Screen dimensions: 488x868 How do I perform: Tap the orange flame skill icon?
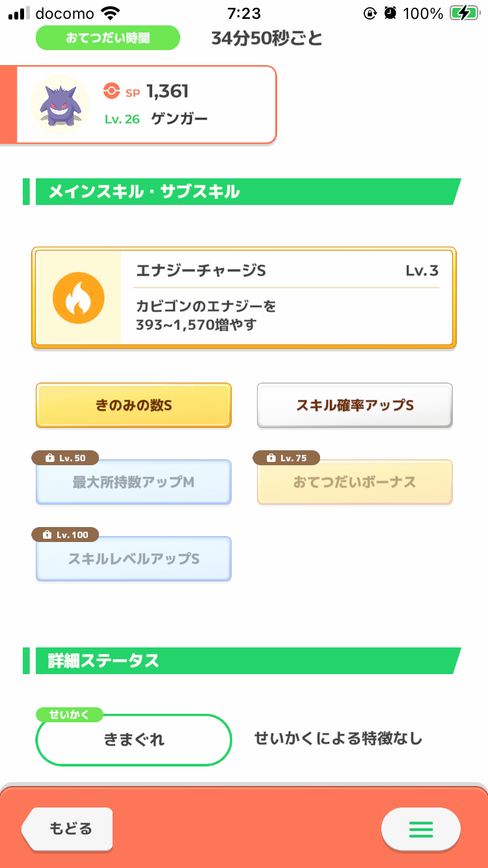(x=78, y=298)
